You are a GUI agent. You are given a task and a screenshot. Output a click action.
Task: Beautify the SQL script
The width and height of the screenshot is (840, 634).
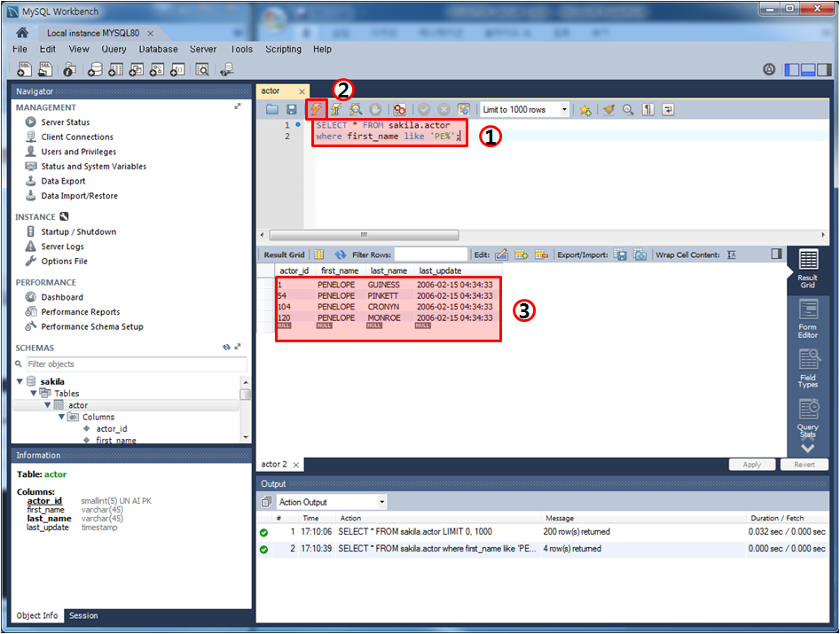[x=608, y=110]
